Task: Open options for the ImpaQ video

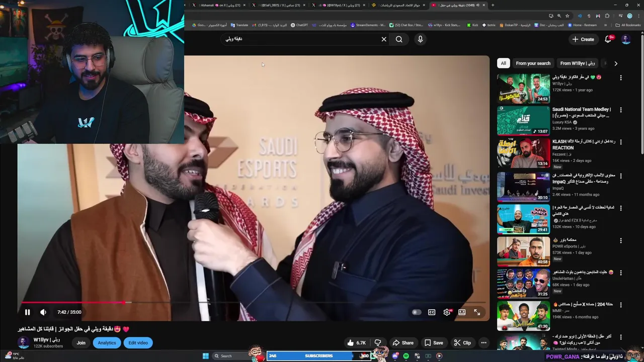Action: point(621,176)
